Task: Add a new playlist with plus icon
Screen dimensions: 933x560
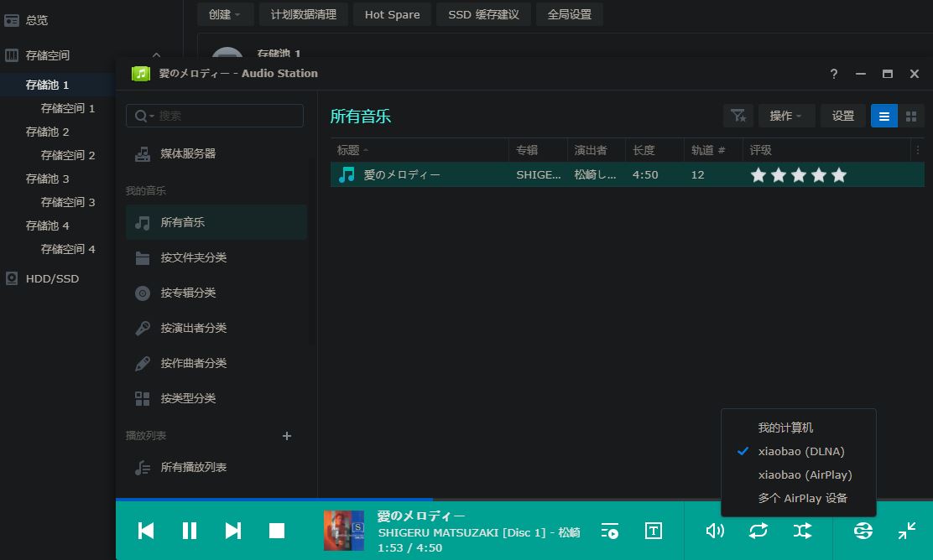Action: (x=287, y=436)
